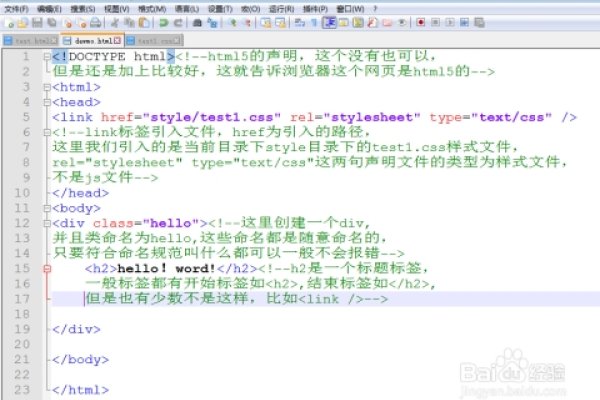Image resolution: width=600 pixels, height=400 pixels.
Task: Save the current file via floppy icon
Action: (37, 23)
